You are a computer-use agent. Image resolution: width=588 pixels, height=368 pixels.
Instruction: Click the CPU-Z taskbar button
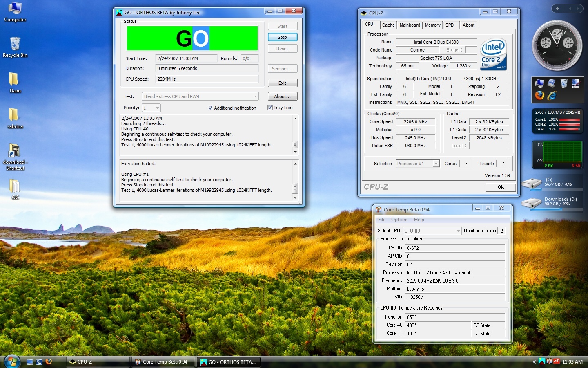(x=98, y=362)
